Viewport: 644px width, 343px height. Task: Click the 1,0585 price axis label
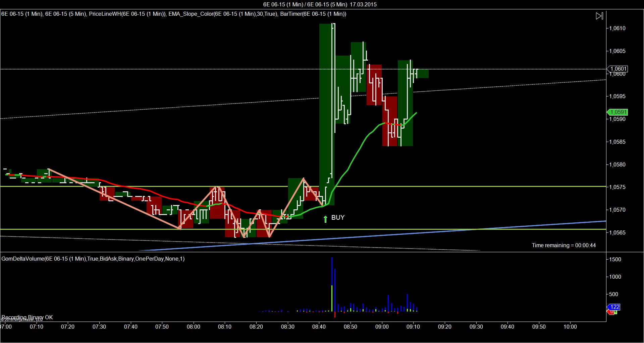pos(617,142)
